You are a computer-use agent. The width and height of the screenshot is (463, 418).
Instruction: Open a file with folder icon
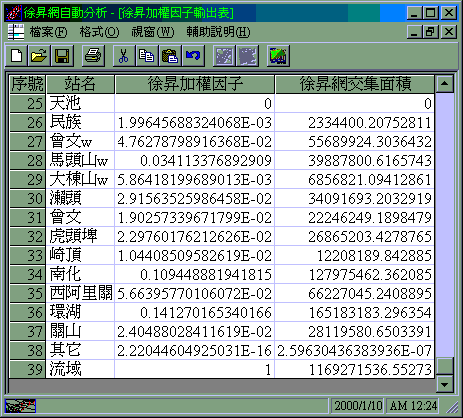click(39, 55)
